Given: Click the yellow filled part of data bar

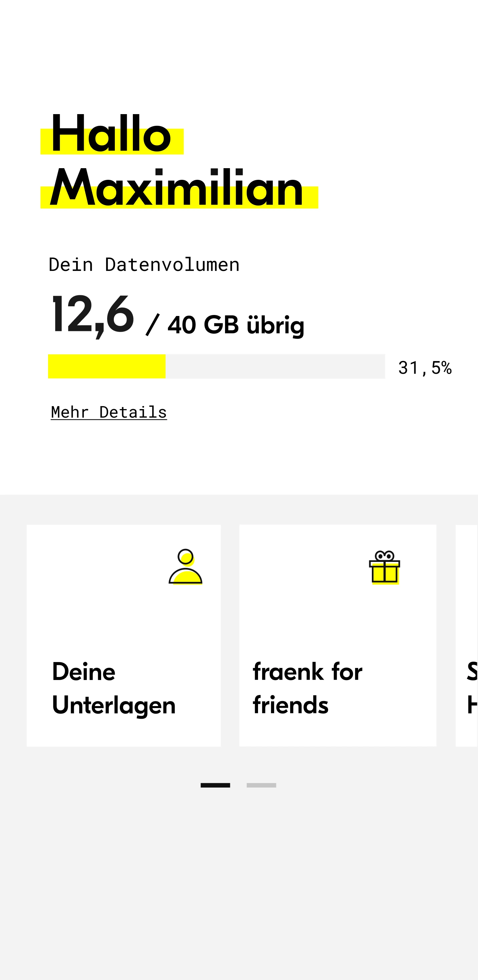Looking at the screenshot, I should [x=106, y=366].
